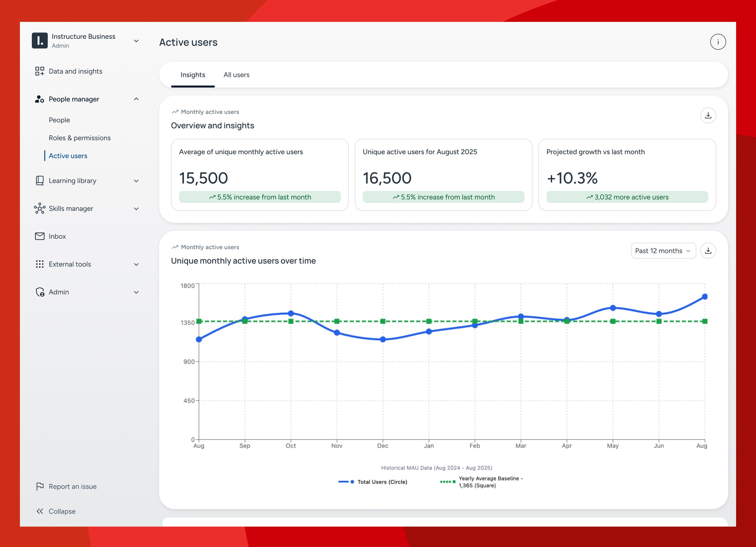
Task: Click the Instructure Business logo icon
Action: (40, 41)
